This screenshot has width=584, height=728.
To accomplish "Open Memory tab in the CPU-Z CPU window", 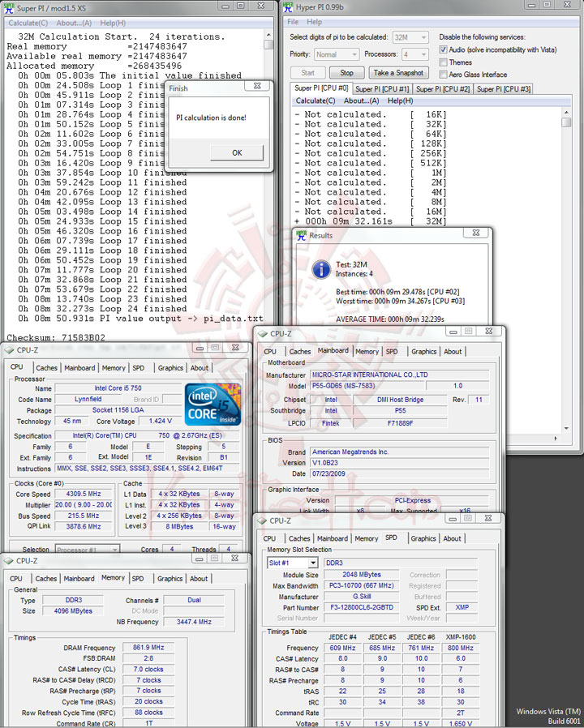I will pos(114,368).
